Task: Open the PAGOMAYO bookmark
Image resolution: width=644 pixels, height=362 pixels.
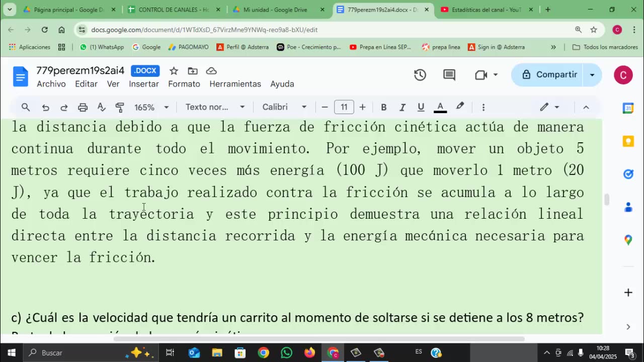Action: pyautogui.click(x=189, y=47)
